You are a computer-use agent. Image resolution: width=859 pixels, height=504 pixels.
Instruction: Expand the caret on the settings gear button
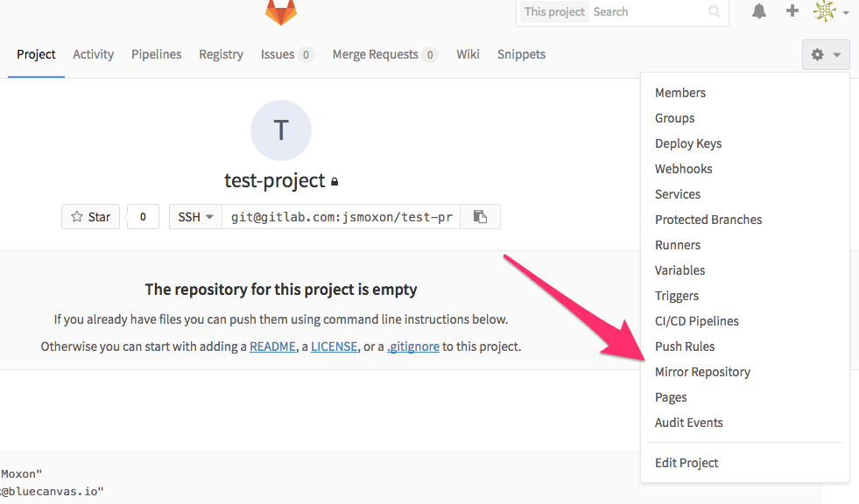[835, 54]
